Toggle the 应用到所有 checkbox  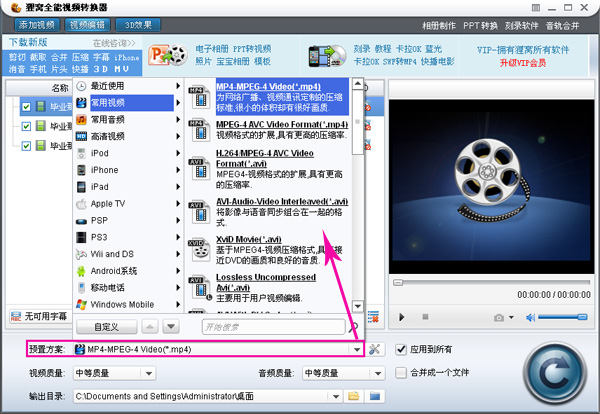(x=401, y=349)
